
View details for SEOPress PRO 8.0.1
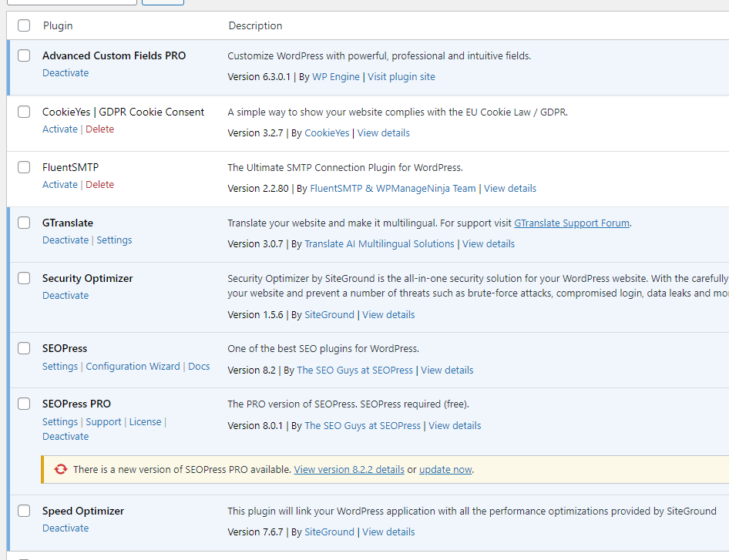(455, 426)
